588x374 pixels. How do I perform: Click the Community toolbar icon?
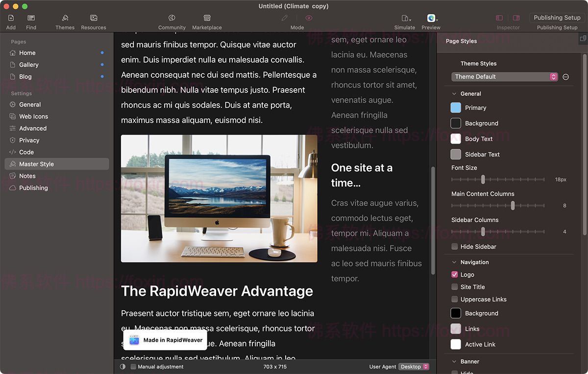[171, 20]
